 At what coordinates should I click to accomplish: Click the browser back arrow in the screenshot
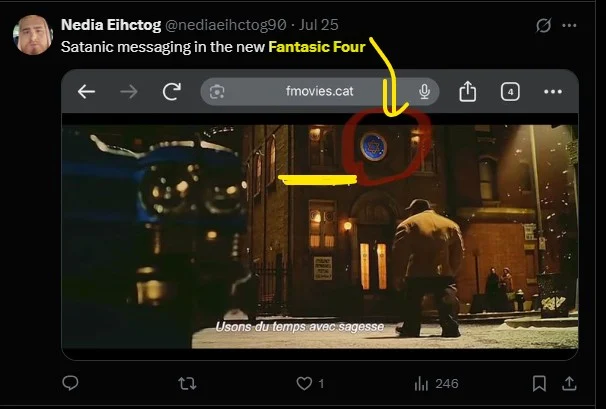(86, 92)
